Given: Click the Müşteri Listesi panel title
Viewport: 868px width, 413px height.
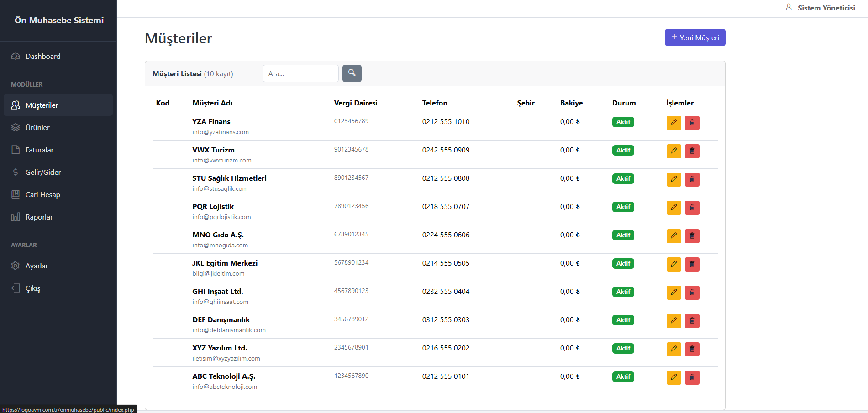Looking at the screenshot, I should 177,73.
